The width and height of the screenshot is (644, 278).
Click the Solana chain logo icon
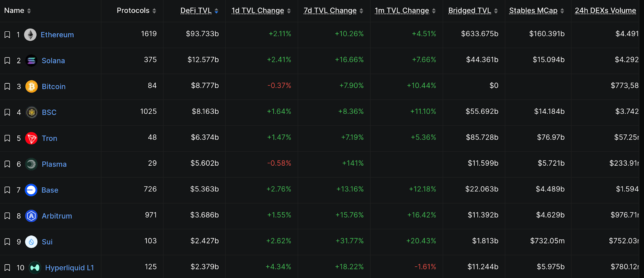[31, 61]
